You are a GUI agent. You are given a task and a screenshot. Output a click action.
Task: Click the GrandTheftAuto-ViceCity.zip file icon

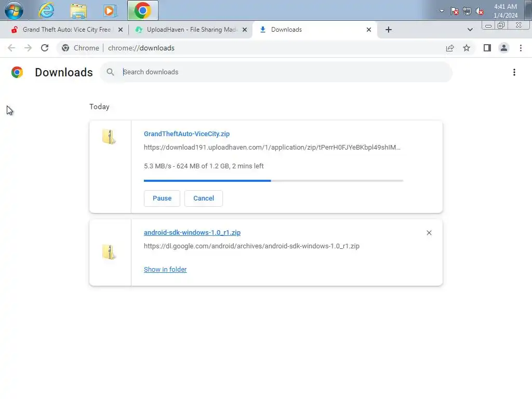click(109, 137)
